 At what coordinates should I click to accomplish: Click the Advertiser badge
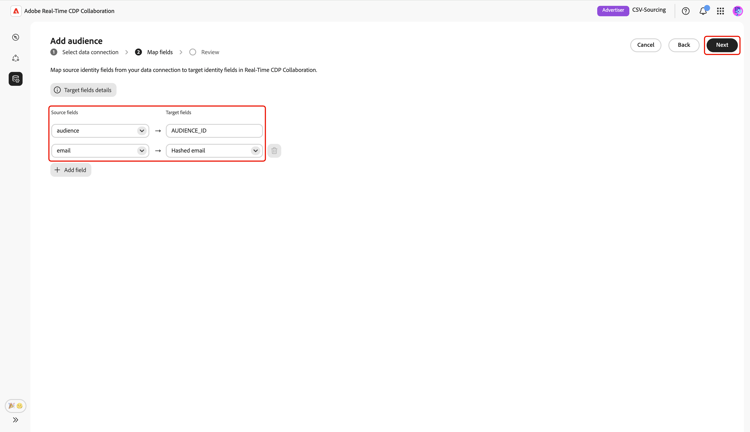613,11
